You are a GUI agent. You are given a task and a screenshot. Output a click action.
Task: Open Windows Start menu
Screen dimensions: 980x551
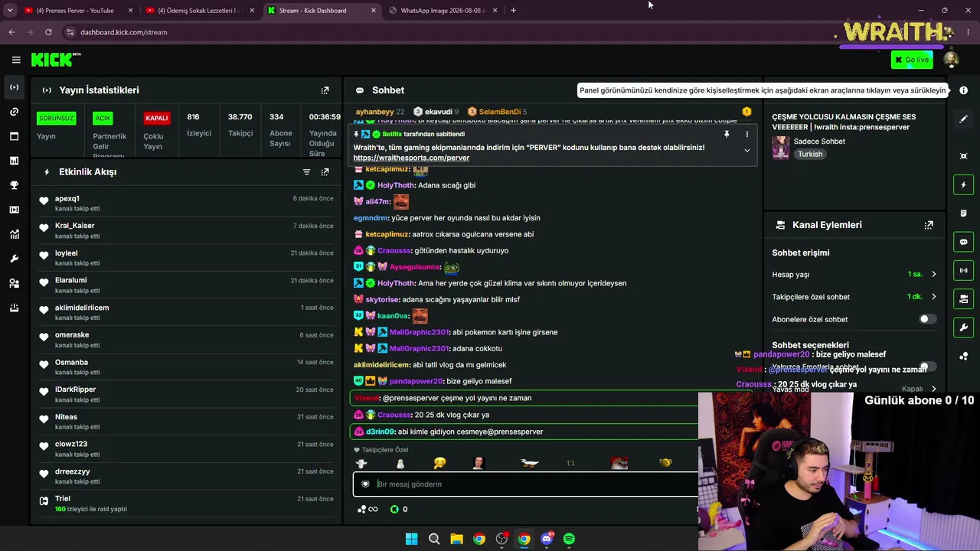pyautogui.click(x=411, y=539)
